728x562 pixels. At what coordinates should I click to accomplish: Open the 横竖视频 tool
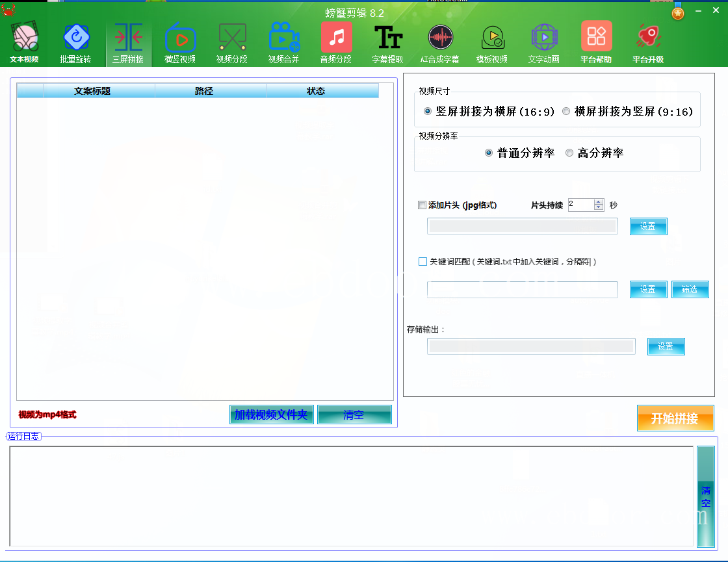coord(180,43)
